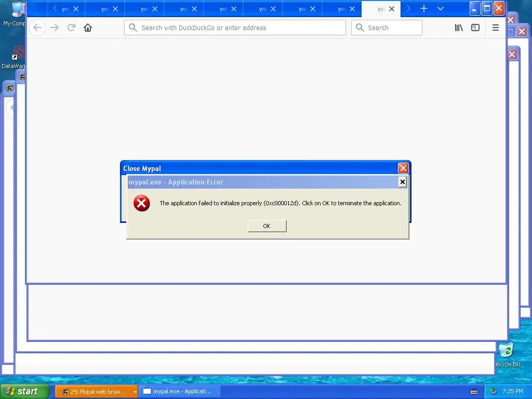The image size is (532, 399).
Task: Click the failed to initialize error message
Action: (x=280, y=203)
